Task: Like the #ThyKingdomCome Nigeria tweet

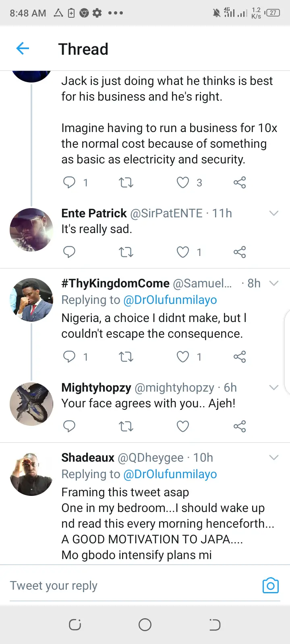Action: (x=183, y=357)
